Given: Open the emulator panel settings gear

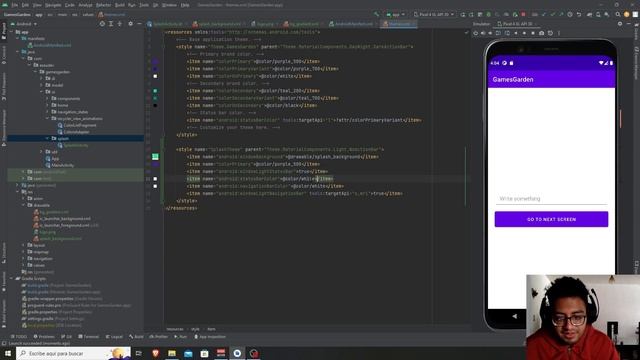Looking at the screenshot, I should (x=620, y=24).
